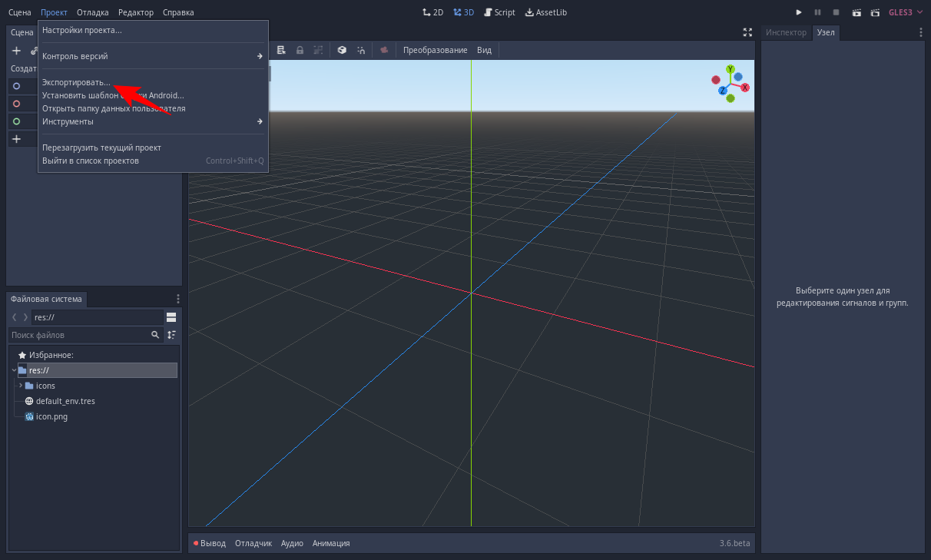Create a 2D scene root node button
This screenshot has height=560, width=931.
(23, 86)
